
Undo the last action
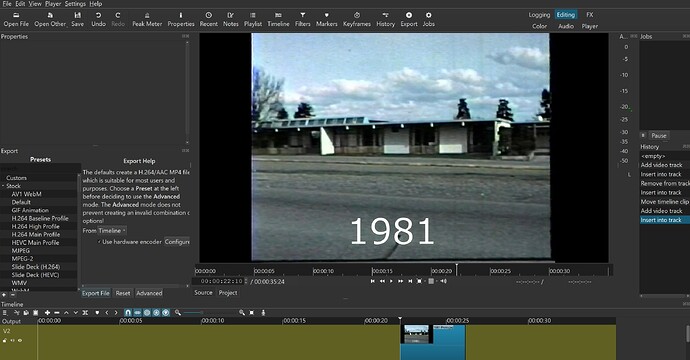tap(98, 20)
